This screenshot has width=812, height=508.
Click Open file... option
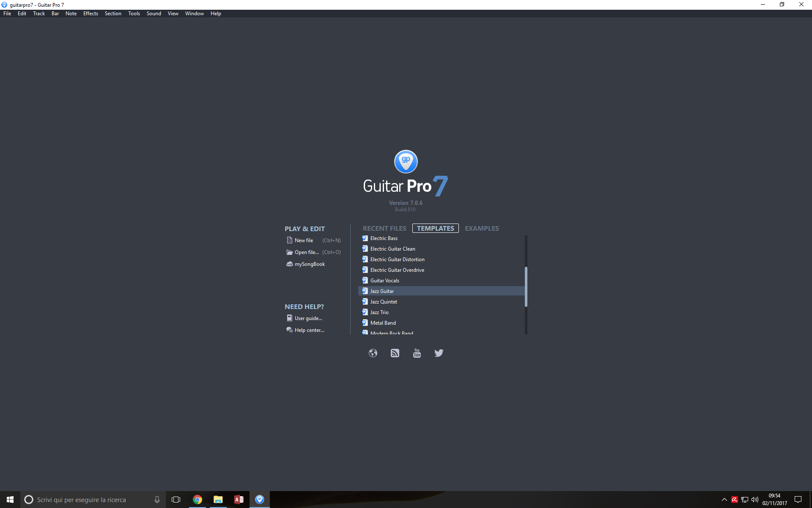(x=307, y=252)
